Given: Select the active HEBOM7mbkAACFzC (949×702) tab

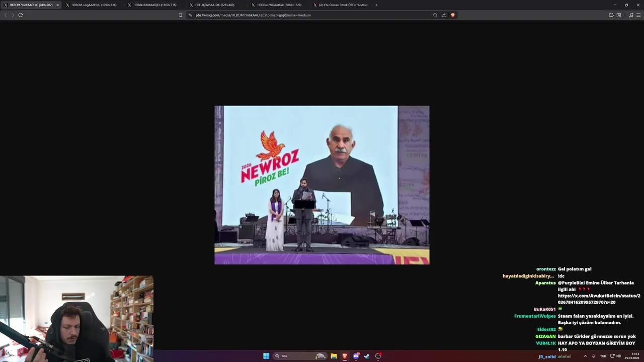Looking at the screenshot, I should [x=31, y=5].
